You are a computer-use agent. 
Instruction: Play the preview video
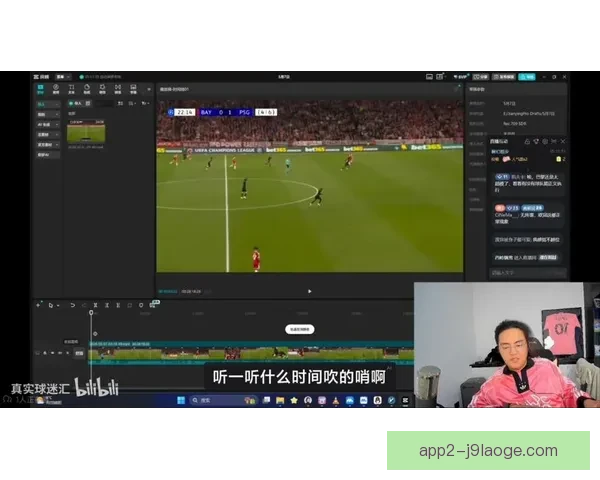click(310, 291)
